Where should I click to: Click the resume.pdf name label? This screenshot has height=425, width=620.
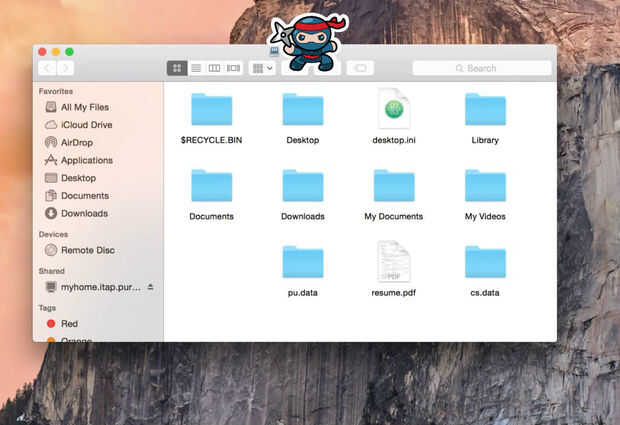(x=394, y=293)
